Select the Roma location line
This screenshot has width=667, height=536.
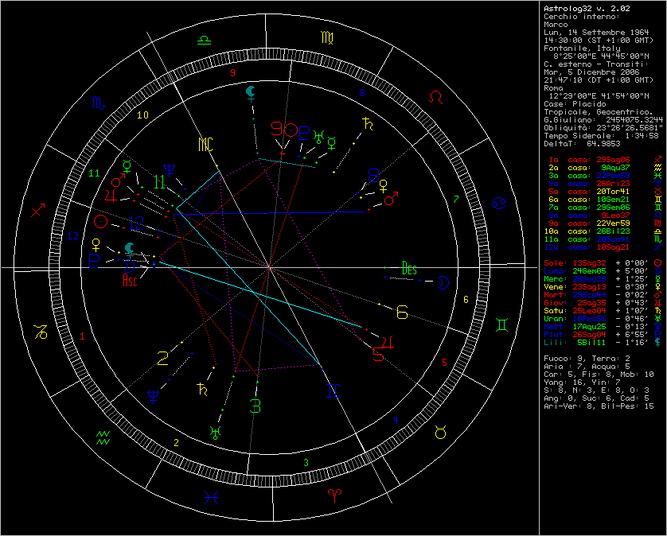pos(554,88)
